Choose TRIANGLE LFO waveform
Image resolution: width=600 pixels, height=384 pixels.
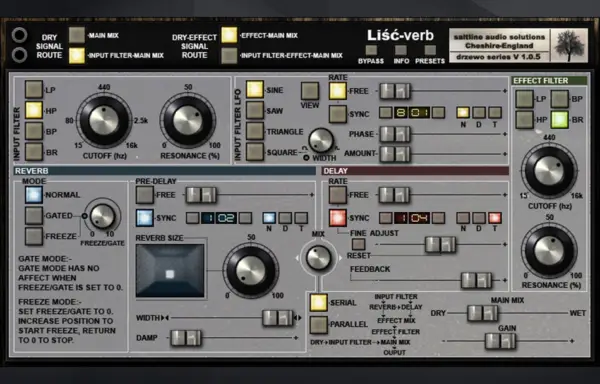coord(255,131)
